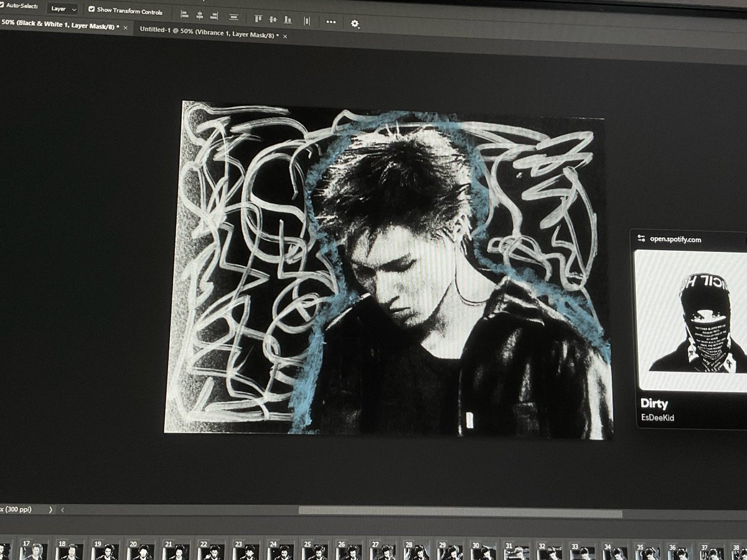Select timeline frame 22
747x560 pixels.
point(211,550)
